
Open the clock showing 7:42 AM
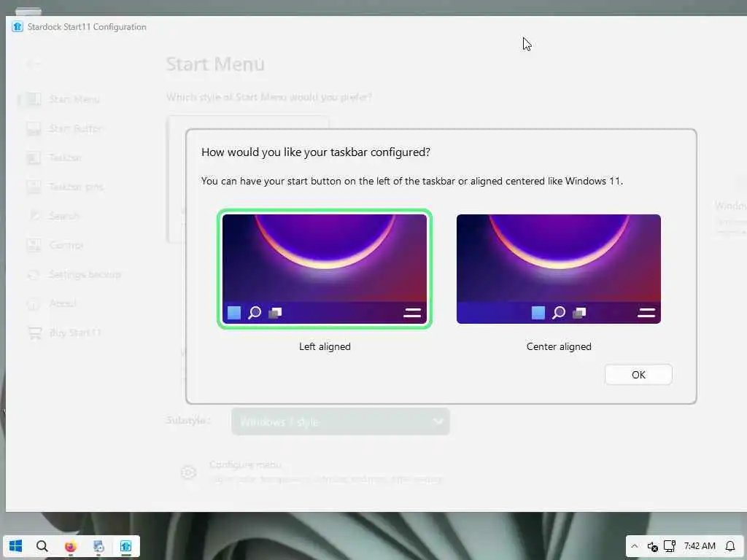[x=700, y=546]
